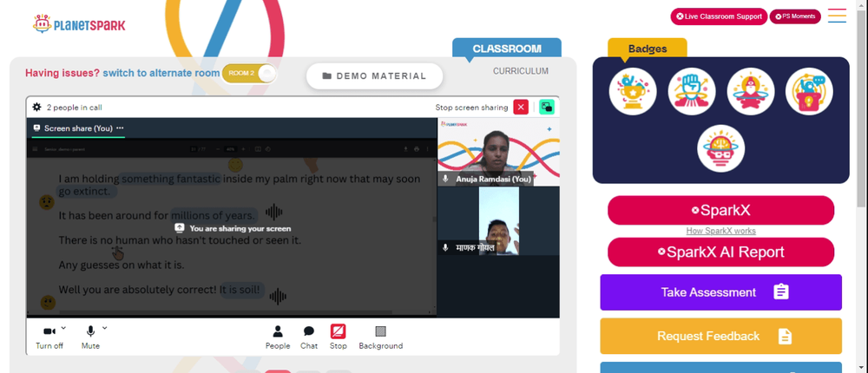Select the speaker podium badge
This screenshot has width=868, height=373.
[x=809, y=91]
